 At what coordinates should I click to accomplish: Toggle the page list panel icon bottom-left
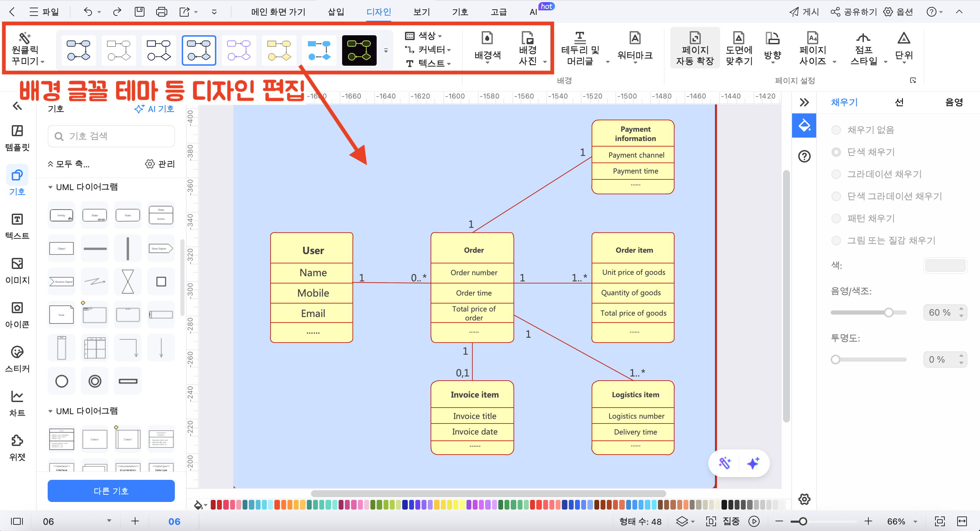click(17, 521)
